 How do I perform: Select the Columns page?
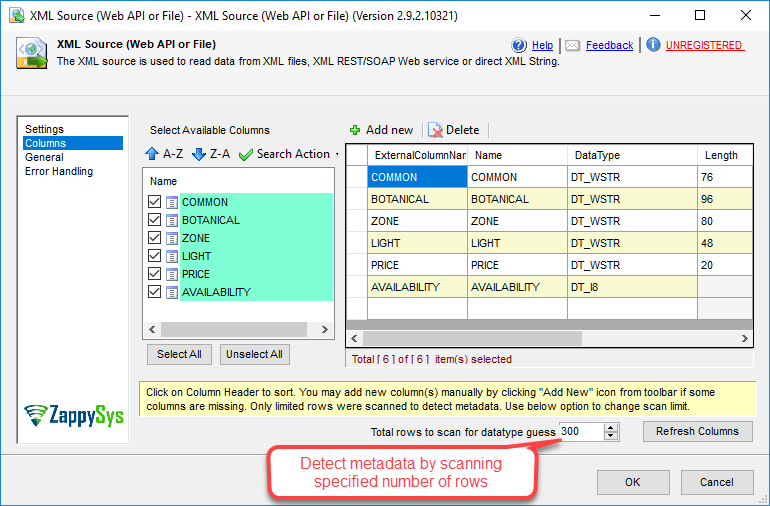[x=73, y=143]
